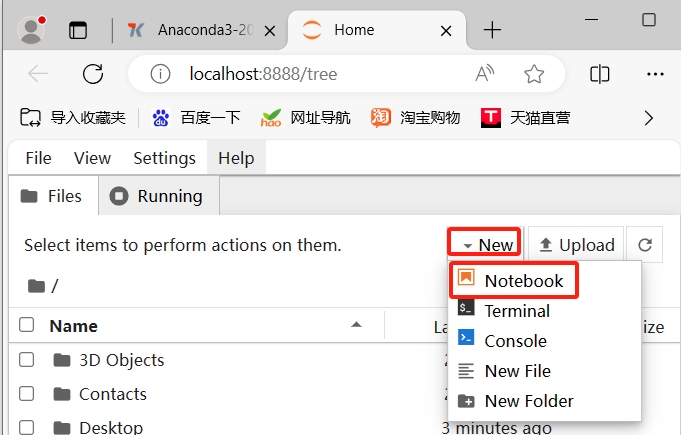Open browser settings and more ellipsis
This screenshot has height=435, width=681.
(655, 74)
